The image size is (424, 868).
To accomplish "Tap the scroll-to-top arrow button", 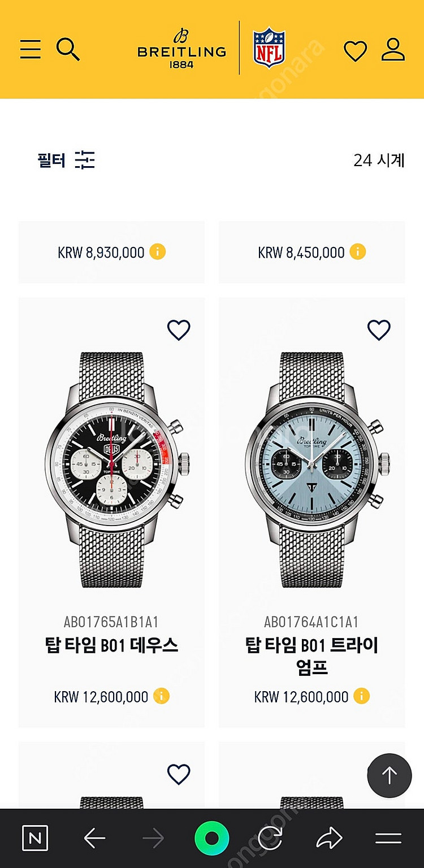I will [x=390, y=775].
